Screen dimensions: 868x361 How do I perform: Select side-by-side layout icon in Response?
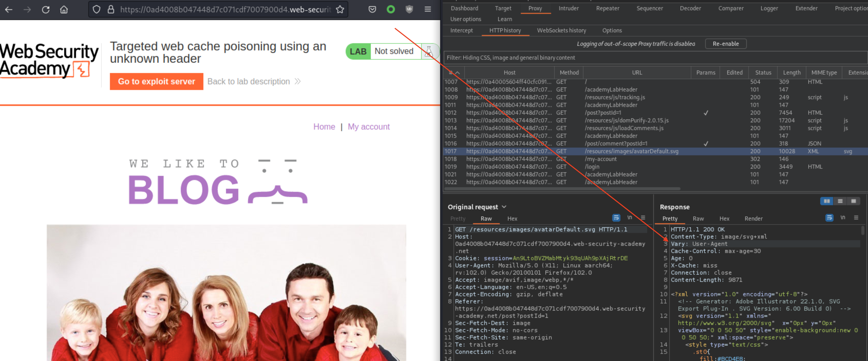(827, 201)
